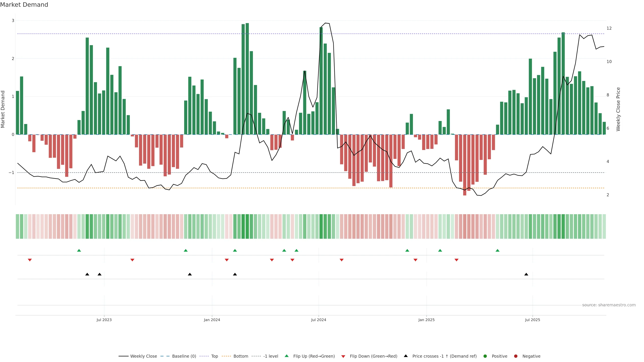Click the green Positive legend dot
The image size is (644, 362).
pos(485,356)
